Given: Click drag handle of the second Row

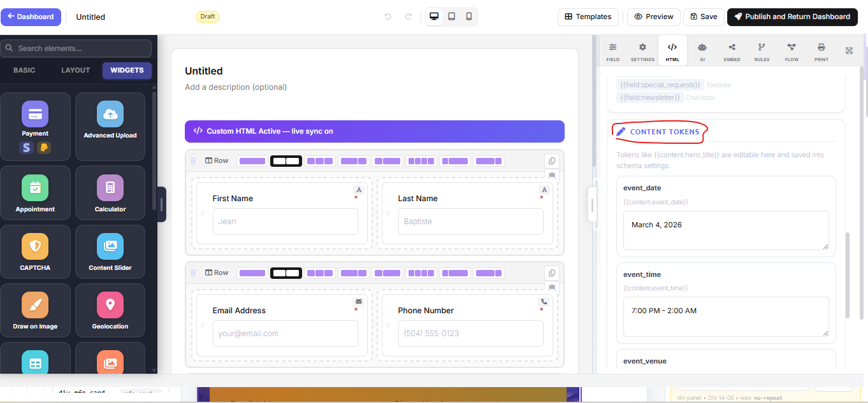Looking at the screenshot, I should (193, 273).
